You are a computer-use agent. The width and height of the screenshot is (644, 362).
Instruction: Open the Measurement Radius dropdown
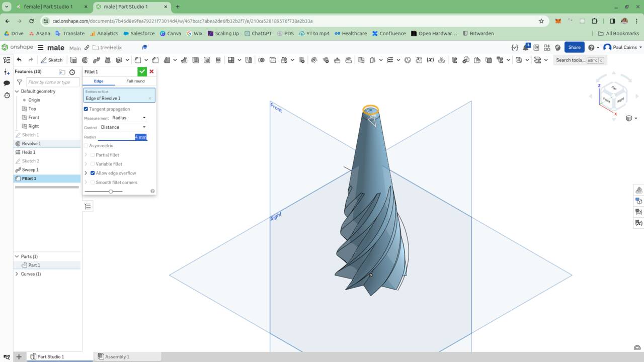click(x=129, y=118)
